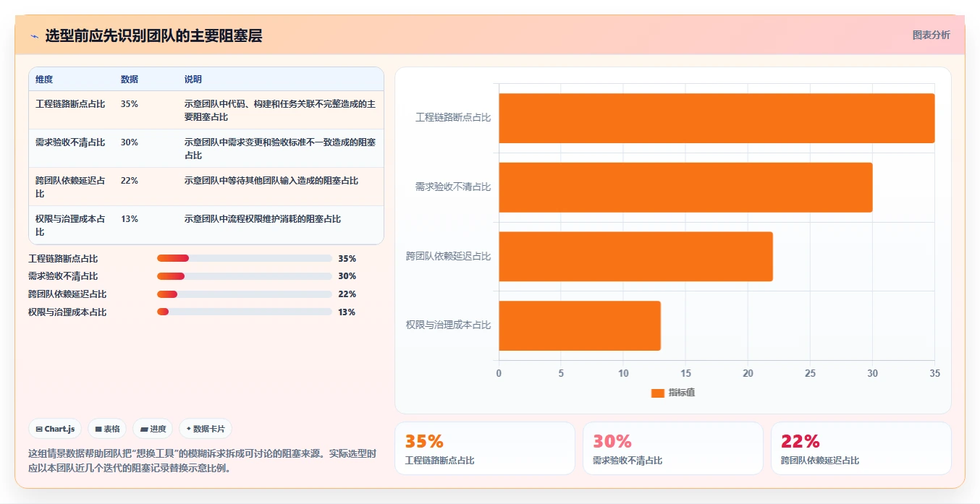
Task: Click the 22% value in table
Action: tap(129, 181)
